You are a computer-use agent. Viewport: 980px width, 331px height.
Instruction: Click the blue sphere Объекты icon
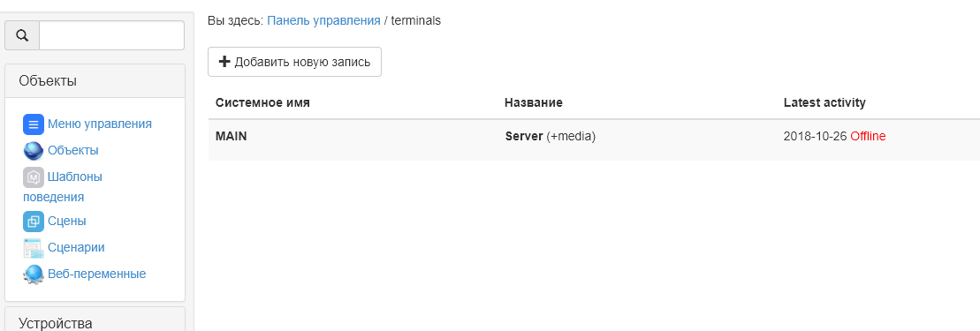pos(33,151)
